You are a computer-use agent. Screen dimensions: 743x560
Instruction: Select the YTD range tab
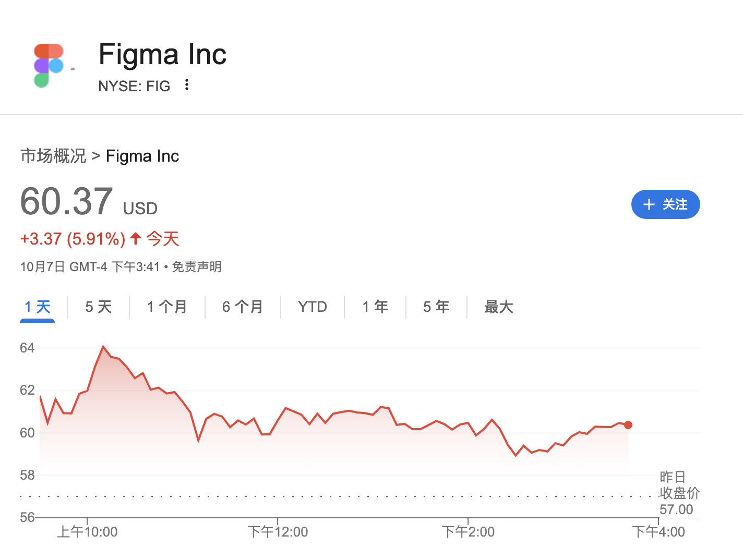[313, 307]
